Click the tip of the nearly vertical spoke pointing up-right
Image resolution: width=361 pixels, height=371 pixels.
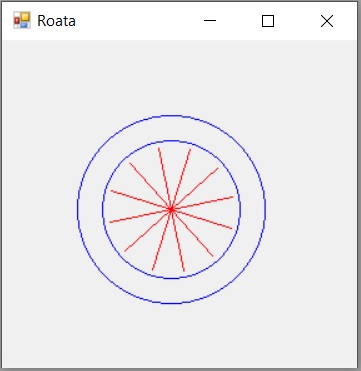coord(191,149)
